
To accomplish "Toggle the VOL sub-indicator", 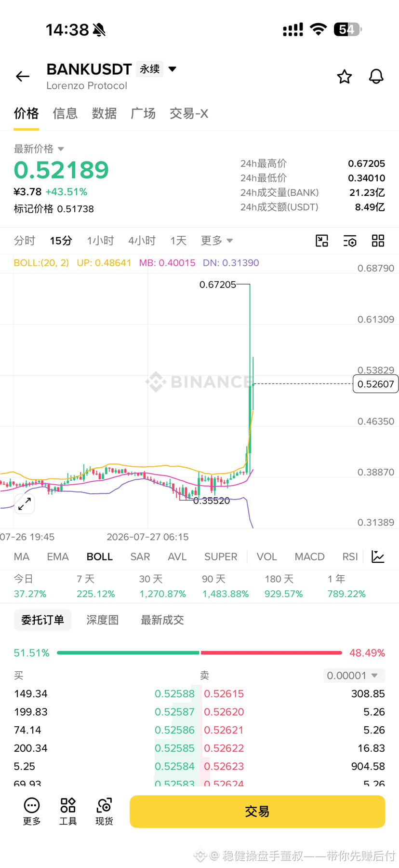I will click(x=267, y=557).
